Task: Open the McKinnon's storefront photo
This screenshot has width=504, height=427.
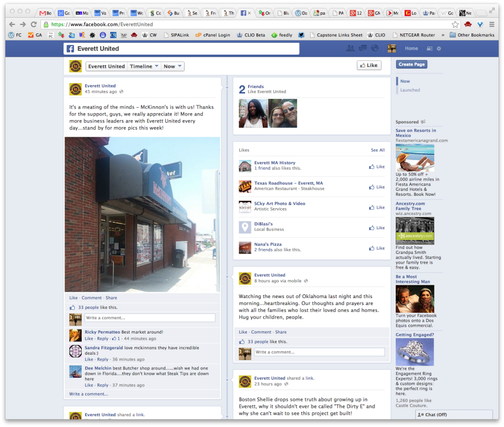Action: point(142,214)
